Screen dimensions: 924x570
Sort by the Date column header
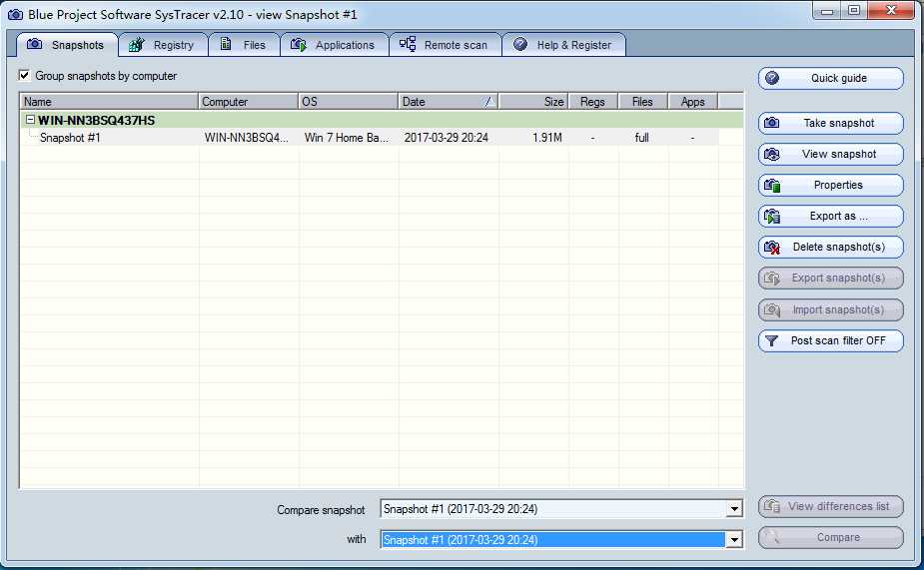[448, 101]
